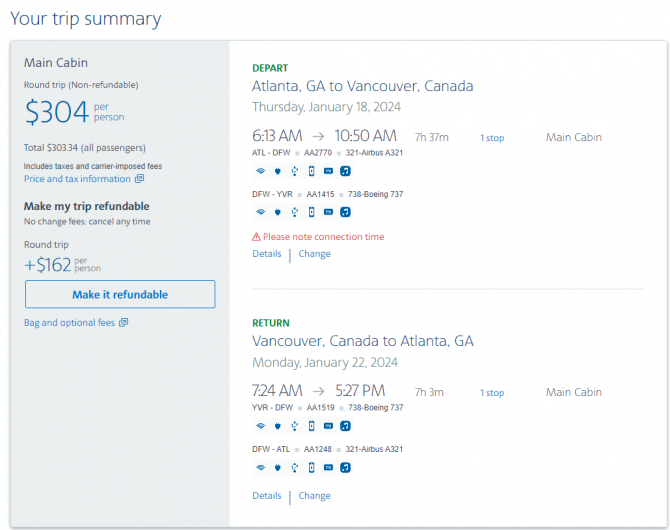Change the return Vancouver to Atlanta flight
Viewport: 670px width, 530px height.
tap(314, 495)
